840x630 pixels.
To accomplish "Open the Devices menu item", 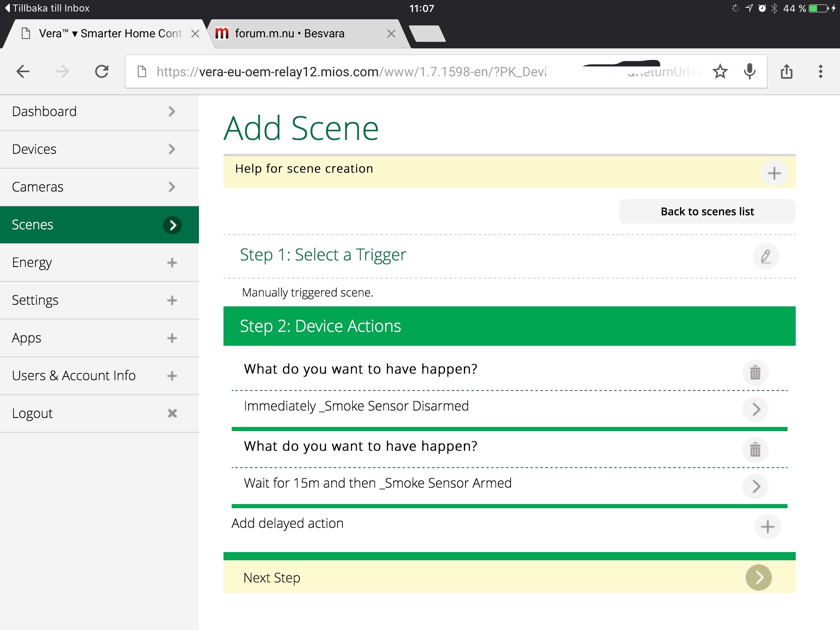I will point(99,149).
